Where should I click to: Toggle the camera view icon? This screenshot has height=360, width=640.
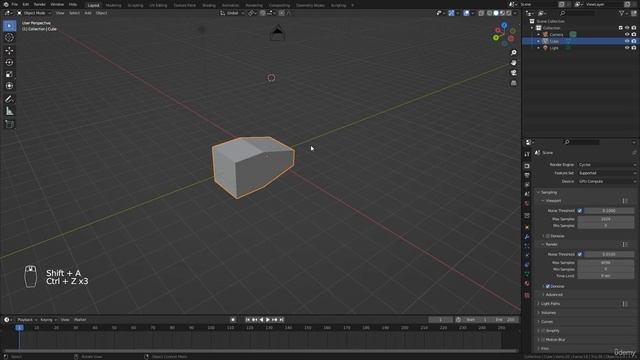pos(513,73)
